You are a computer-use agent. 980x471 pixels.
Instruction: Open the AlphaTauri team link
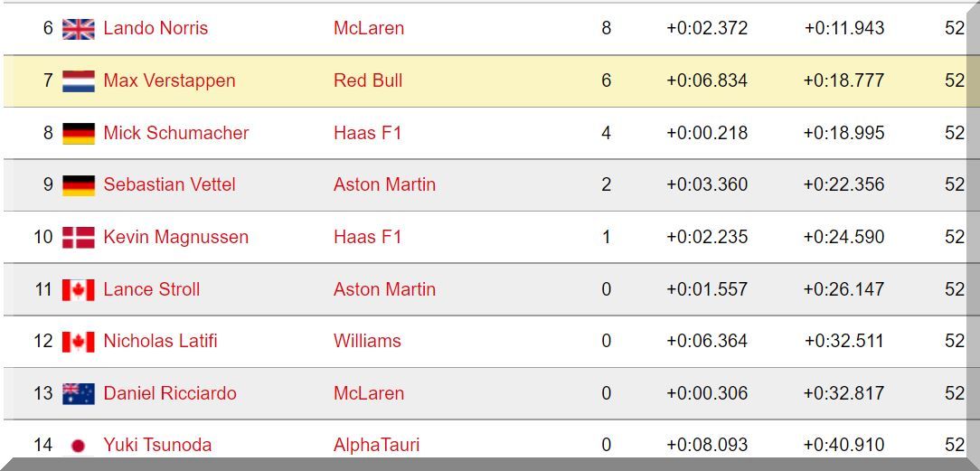click(376, 445)
